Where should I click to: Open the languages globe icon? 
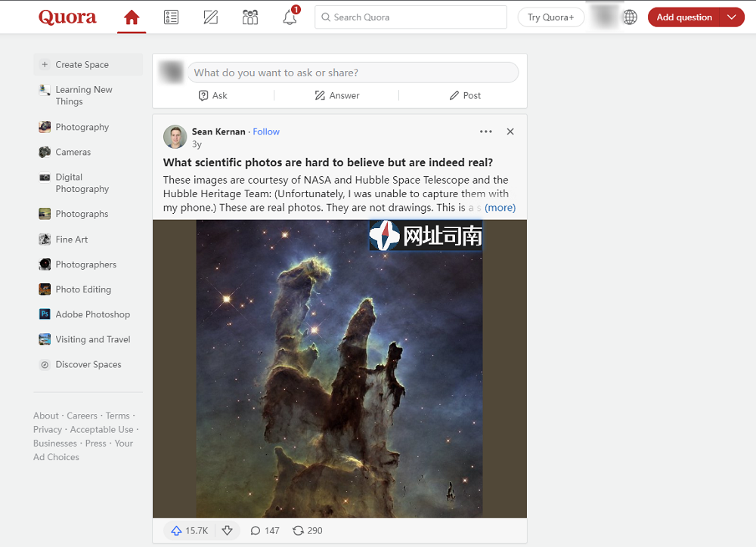coord(631,17)
